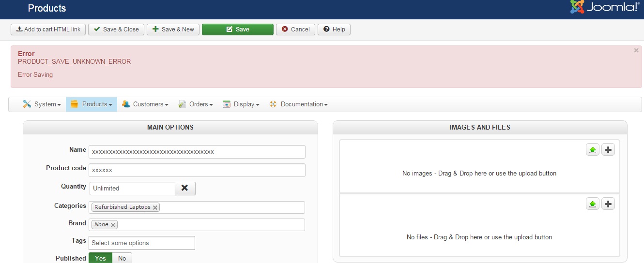Click the Quantity Unlimited field
644x263 pixels.
coord(132,188)
